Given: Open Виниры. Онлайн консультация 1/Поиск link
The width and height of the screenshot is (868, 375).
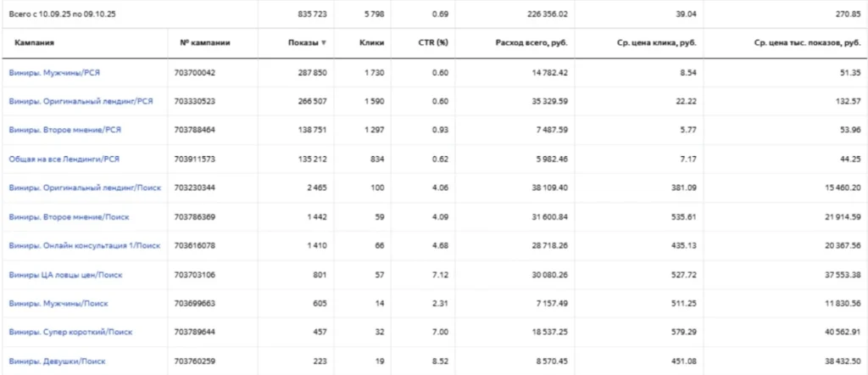Looking at the screenshot, I should 85,245.
